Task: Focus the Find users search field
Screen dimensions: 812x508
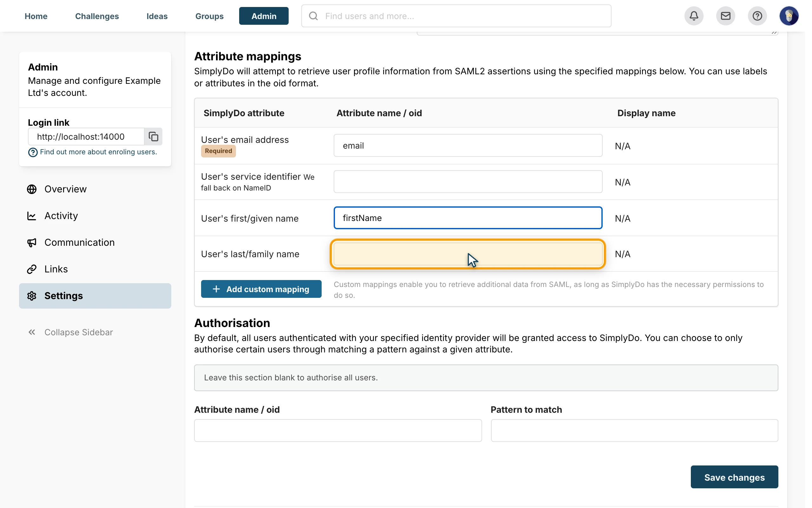Action: coord(456,16)
